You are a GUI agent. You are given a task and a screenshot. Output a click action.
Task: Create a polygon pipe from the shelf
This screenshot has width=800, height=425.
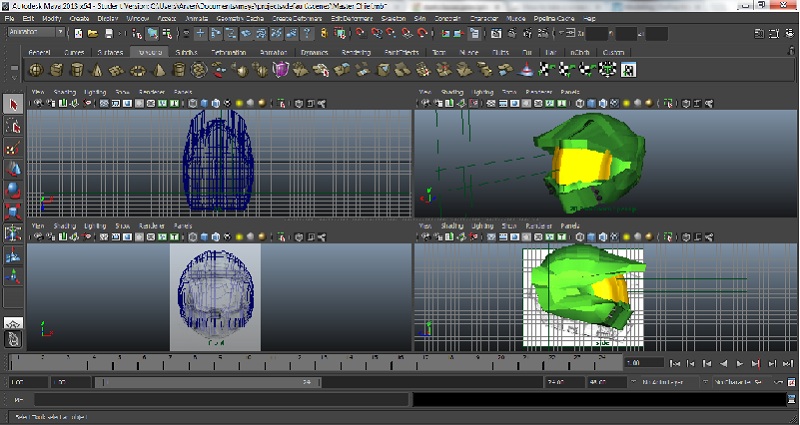coord(179,70)
